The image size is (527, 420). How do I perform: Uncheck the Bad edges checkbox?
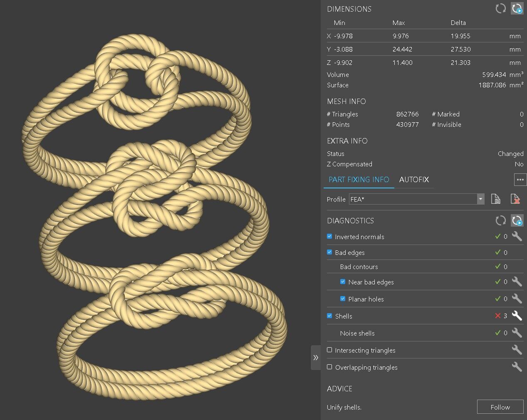(329, 252)
